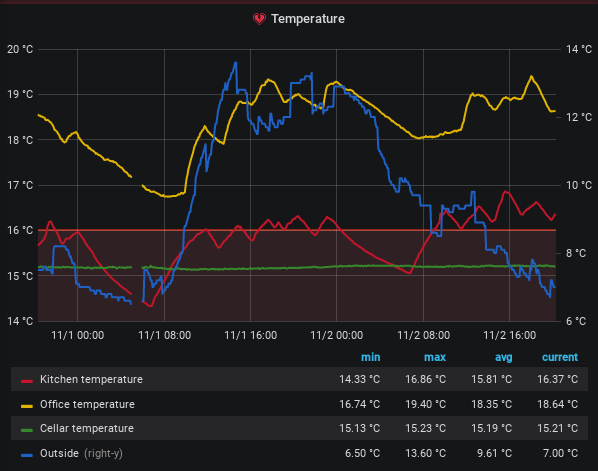Image resolution: width=598 pixels, height=471 pixels.
Task: Sort the legend by the current column
Action: pos(560,357)
